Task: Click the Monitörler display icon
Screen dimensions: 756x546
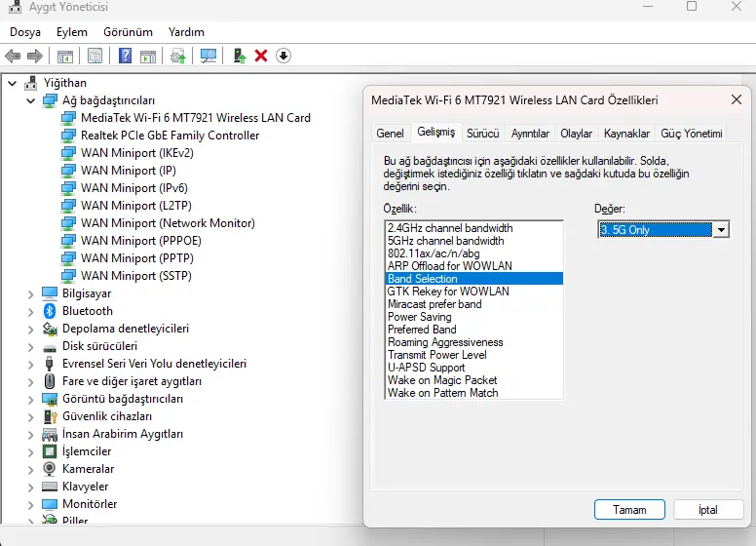Action: click(49, 504)
